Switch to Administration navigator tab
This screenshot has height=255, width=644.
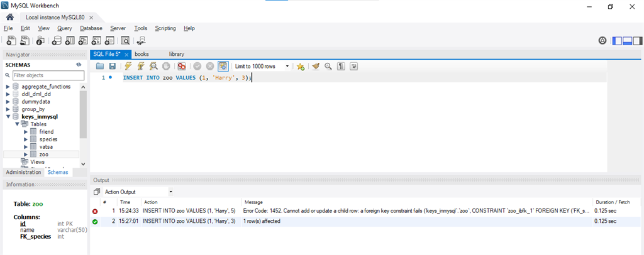tap(23, 172)
